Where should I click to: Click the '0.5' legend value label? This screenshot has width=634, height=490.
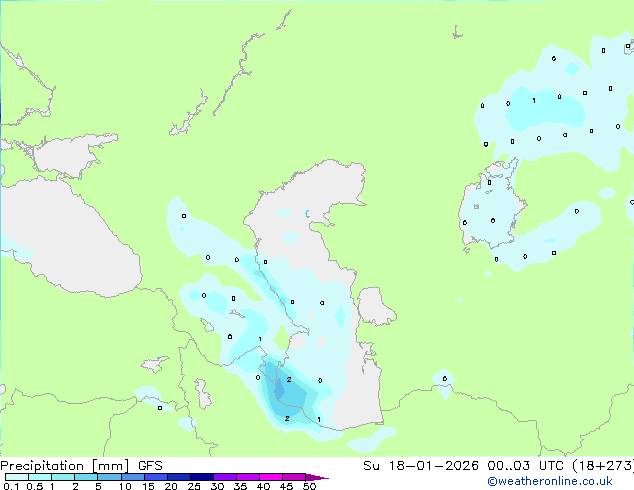pos(35,486)
